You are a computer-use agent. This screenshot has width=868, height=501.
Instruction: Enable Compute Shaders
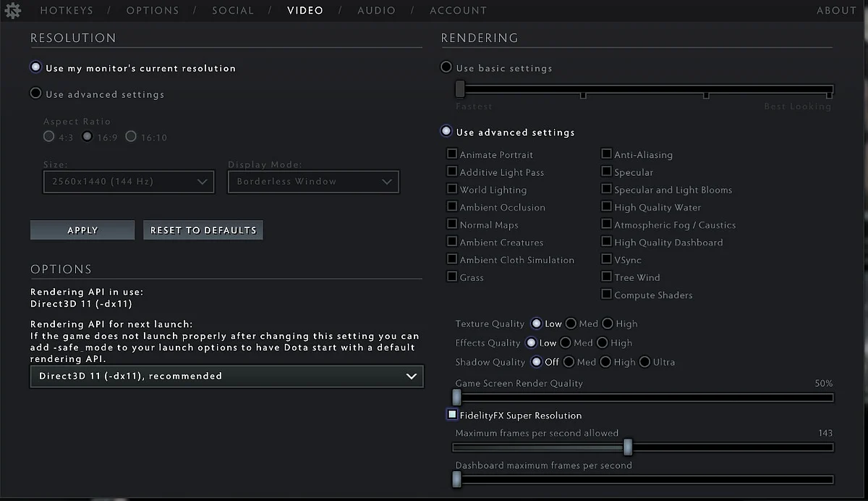[x=607, y=294]
